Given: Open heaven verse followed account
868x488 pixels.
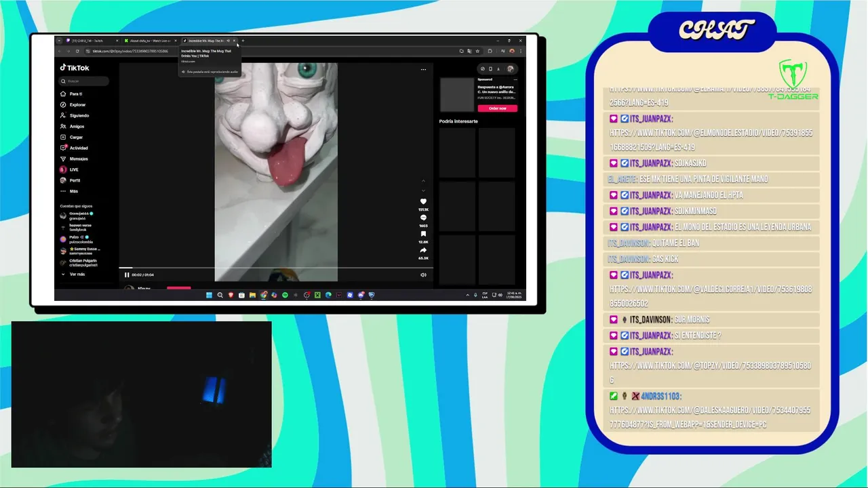Looking at the screenshot, I should pyautogui.click(x=76, y=227).
